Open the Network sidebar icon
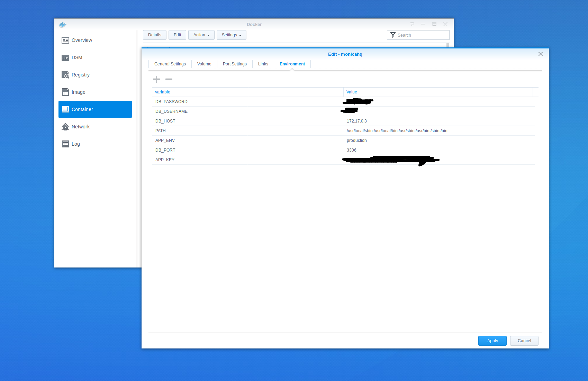The width and height of the screenshot is (588, 381). tap(65, 127)
